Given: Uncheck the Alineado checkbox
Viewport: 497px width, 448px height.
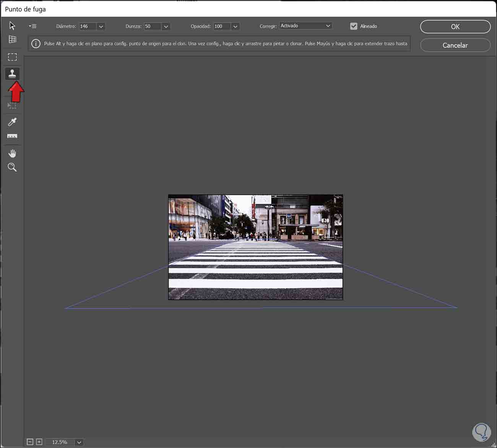Looking at the screenshot, I should pos(354,26).
